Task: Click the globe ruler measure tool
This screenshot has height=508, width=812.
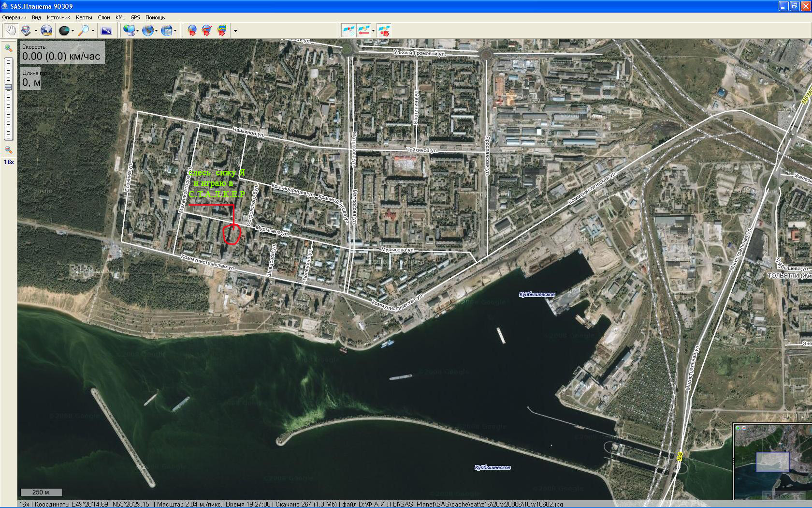Action: click(46, 30)
